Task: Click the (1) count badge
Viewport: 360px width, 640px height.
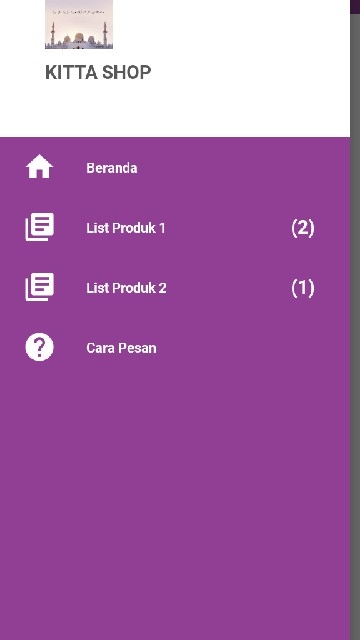Action: 303,288
